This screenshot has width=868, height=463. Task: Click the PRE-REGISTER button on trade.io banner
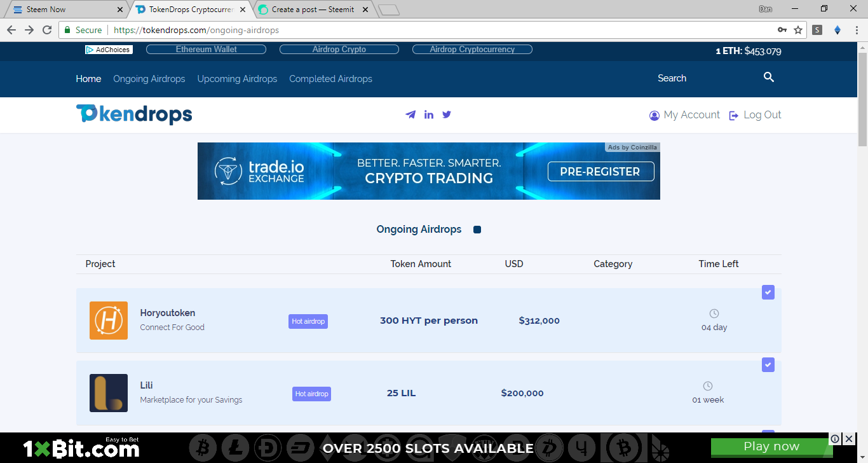(x=600, y=172)
